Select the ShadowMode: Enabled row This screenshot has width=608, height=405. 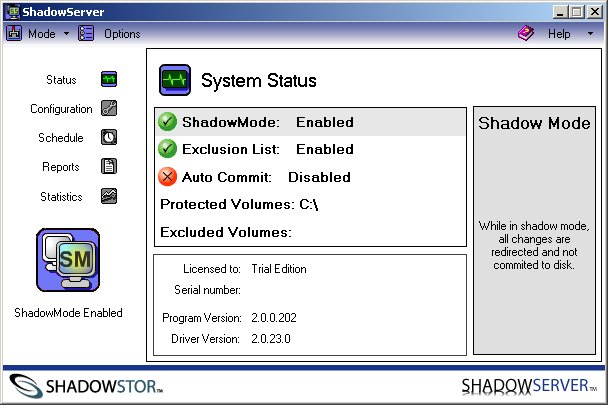pos(310,122)
